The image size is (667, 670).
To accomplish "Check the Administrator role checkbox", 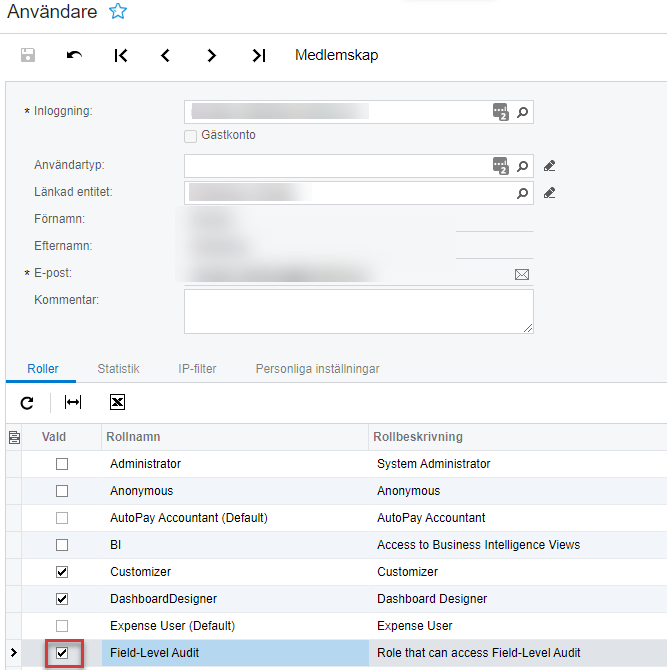I will click(x=62, y=464).
